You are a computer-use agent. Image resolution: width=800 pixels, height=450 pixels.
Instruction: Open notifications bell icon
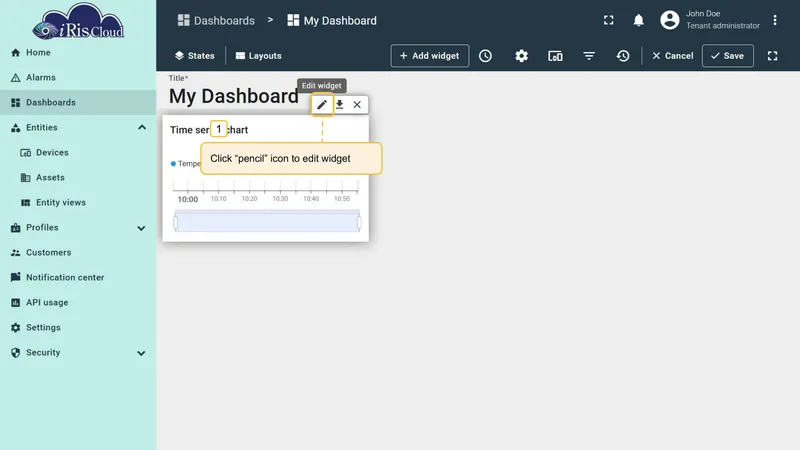638,20
